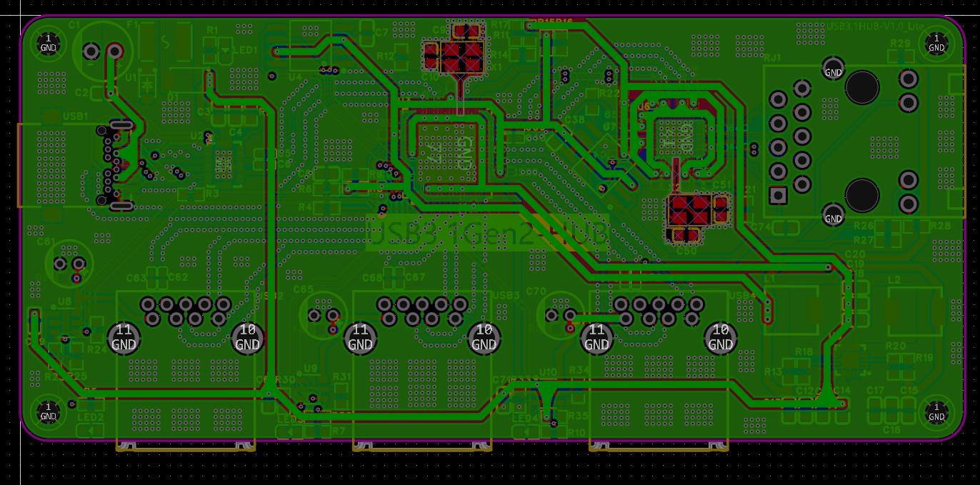Select the top-left GND mounting hole pad
This screenshot has width=980, height=485.
(x=48, y=44)
